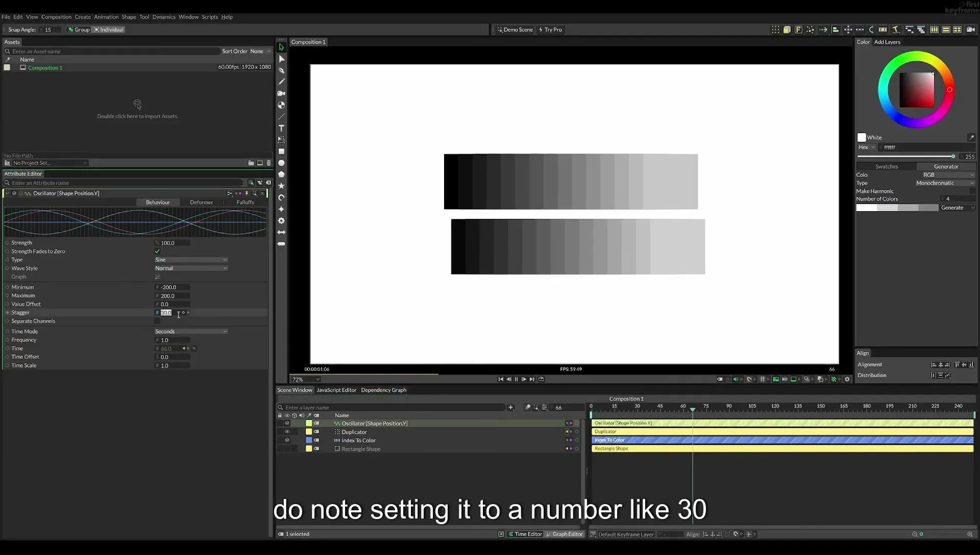Viewport: 980px width, 555px height.
Task: Click the delete asset trash icon
Action: pyautogui.click(x=268, y=163)
